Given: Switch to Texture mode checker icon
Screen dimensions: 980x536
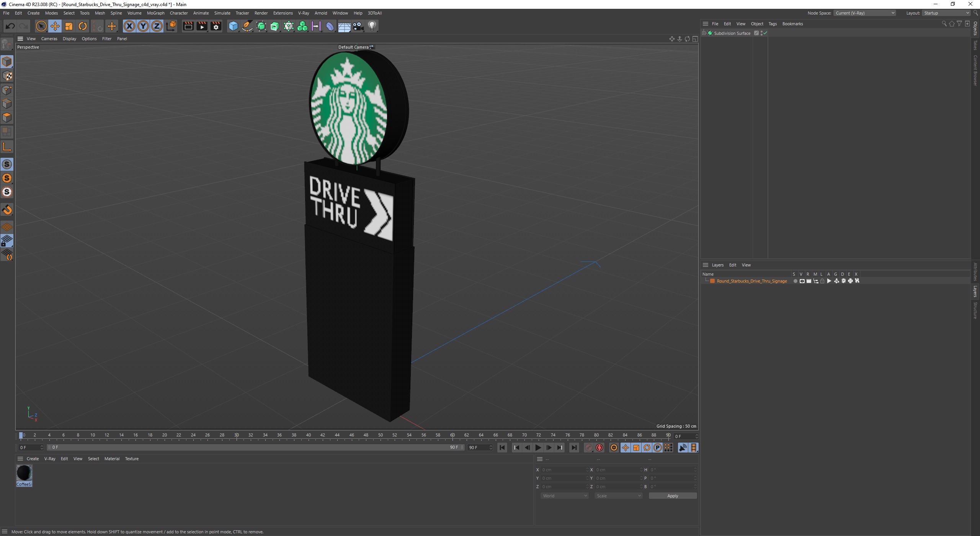Looking at the screenshot, I should [x=7, y=76].
